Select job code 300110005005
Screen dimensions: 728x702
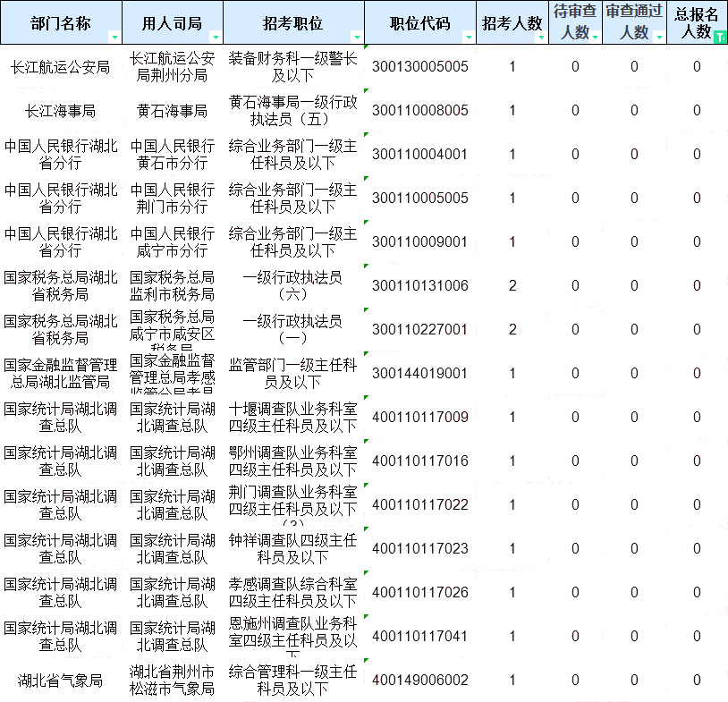click(420, 199)
